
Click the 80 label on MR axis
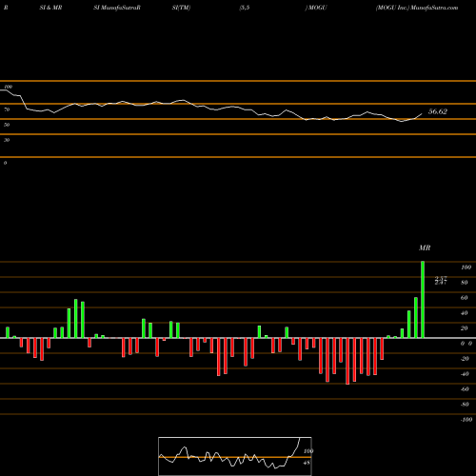[x=465, y=283]
